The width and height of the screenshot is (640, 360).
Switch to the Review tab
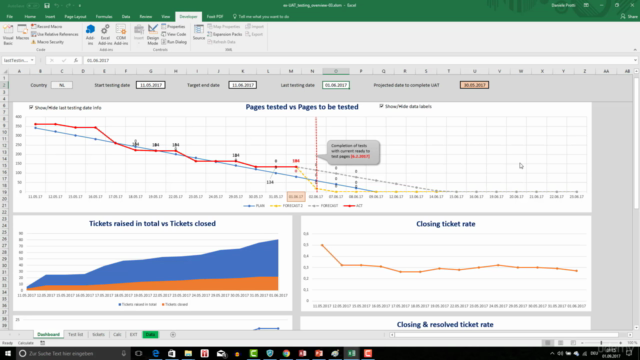(145, 17)
